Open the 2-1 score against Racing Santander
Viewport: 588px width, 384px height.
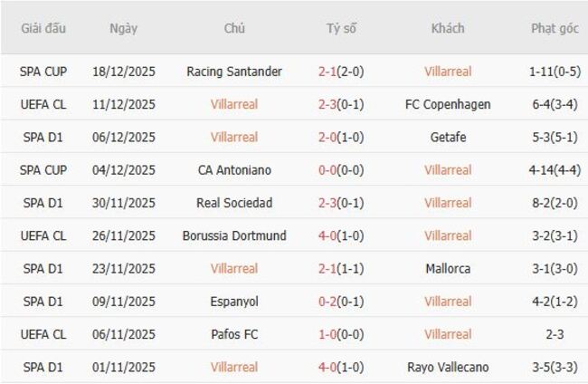328,72
